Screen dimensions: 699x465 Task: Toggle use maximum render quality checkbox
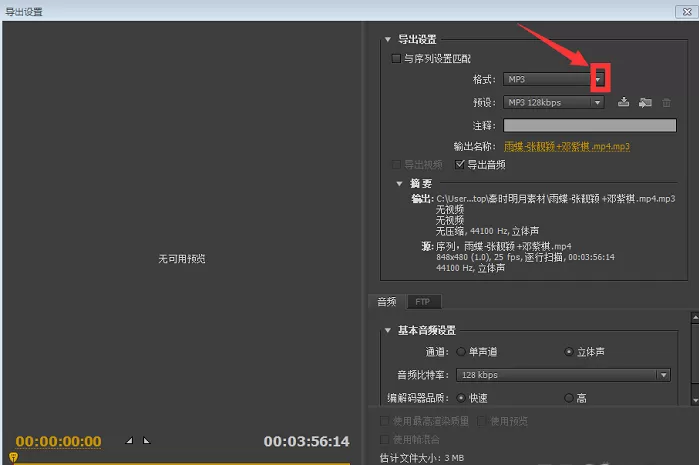(x=384, y=421)
